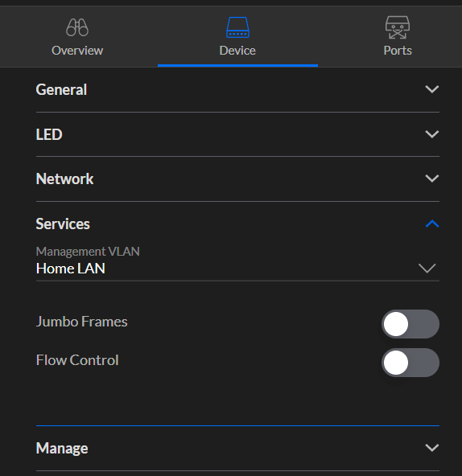Screen dimensions: 462x476
Task: Open the Ports tab label
Action: pos(398,51)
